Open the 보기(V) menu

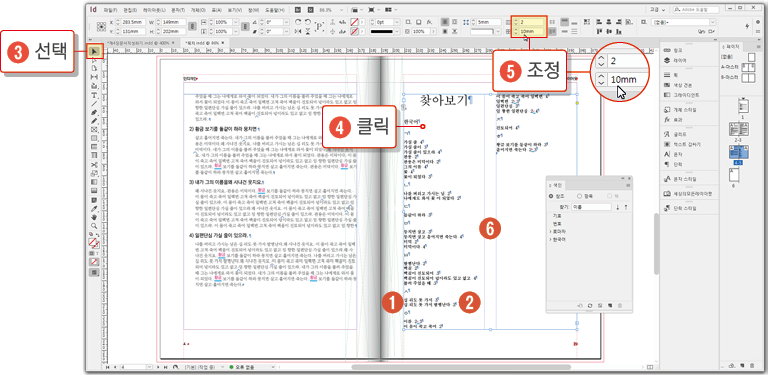click(x=235, y=9)
